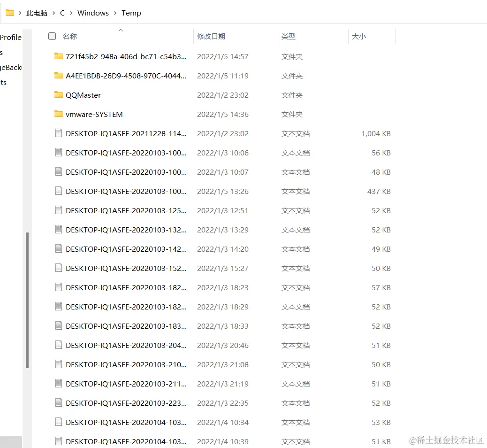Click document icon of file modified 2022/1/3 12:51
Viewport: 487px width, 448px height.
(58, 210)
